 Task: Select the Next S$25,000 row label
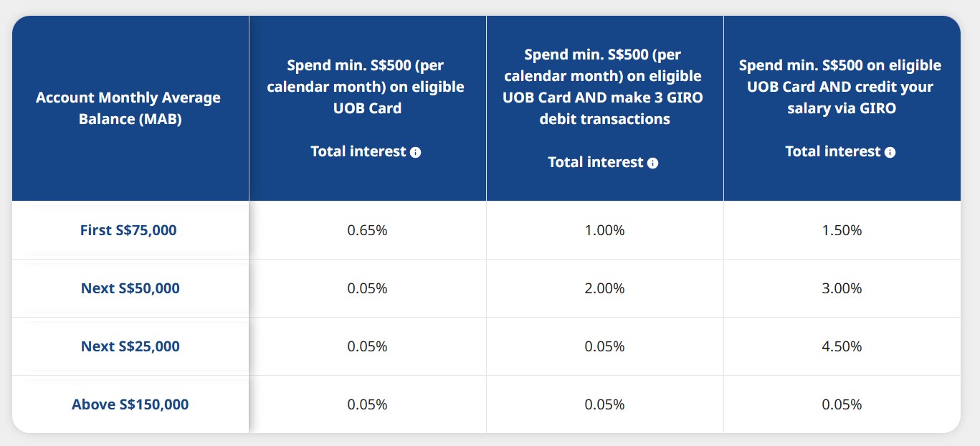pyautogui.click(x=130, y=346)
